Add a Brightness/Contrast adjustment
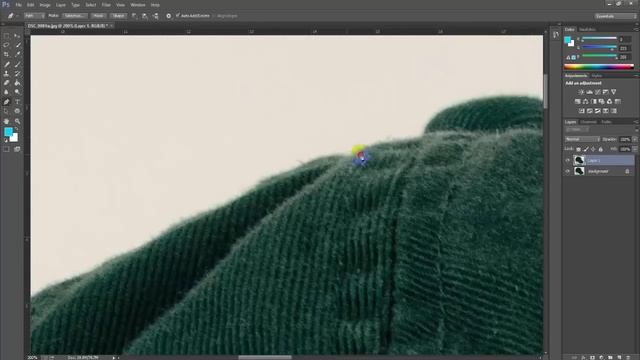This screenshot has width=640, height=360. coord(581,92)
